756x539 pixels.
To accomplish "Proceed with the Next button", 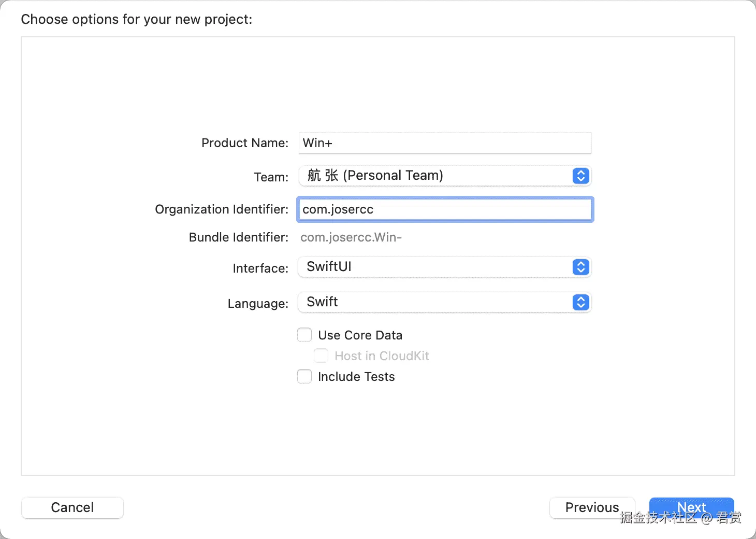I will 691,507.
